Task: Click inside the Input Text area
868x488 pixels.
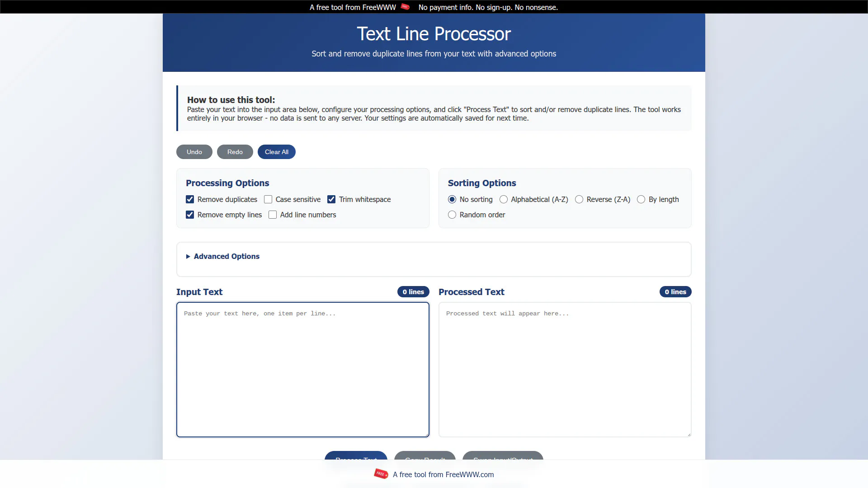Action: coord(303,370)
